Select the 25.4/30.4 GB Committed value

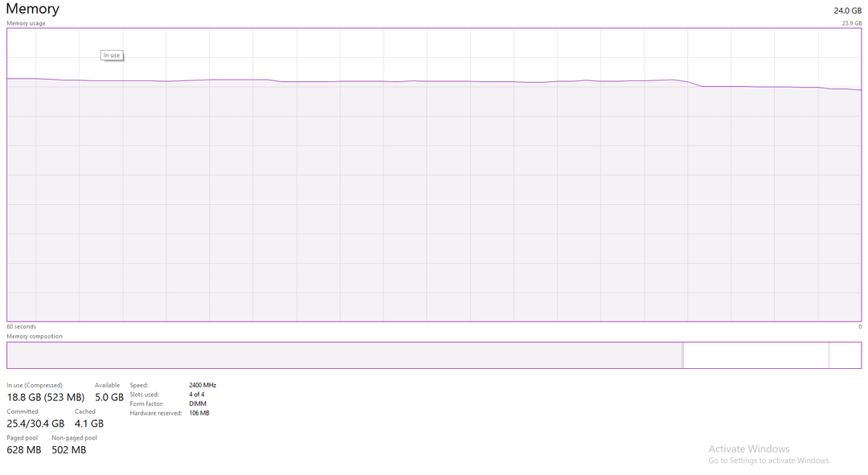[x=35, y=424]
